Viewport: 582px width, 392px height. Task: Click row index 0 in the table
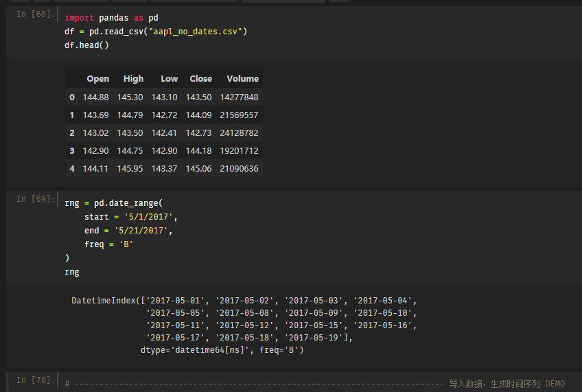72,97
